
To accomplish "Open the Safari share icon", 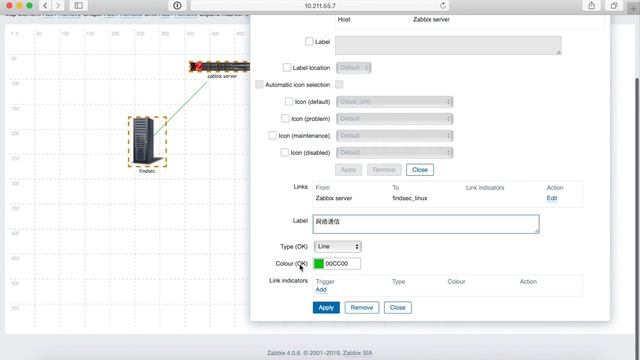I will pos(591,6).
